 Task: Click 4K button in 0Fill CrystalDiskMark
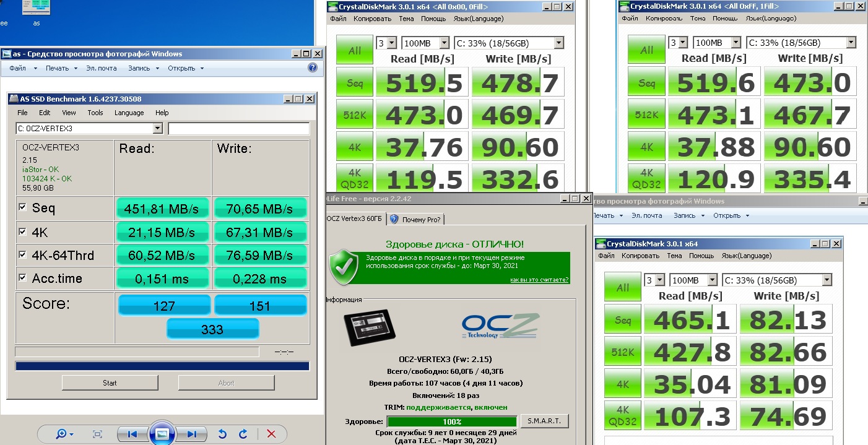[355, 147]
